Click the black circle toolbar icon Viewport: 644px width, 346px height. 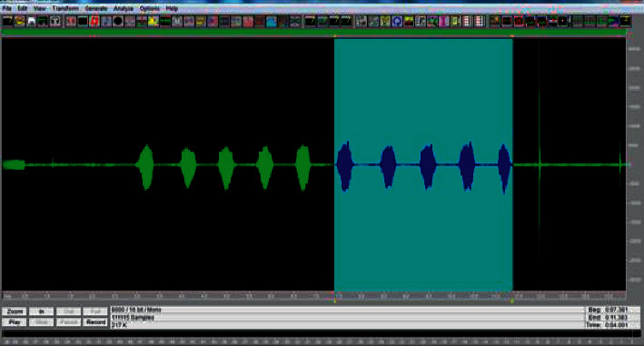pyautogui.click(x=118, y=22)
